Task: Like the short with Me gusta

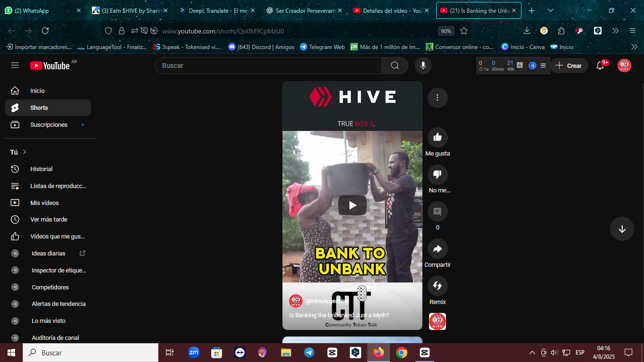Action: 438,137
